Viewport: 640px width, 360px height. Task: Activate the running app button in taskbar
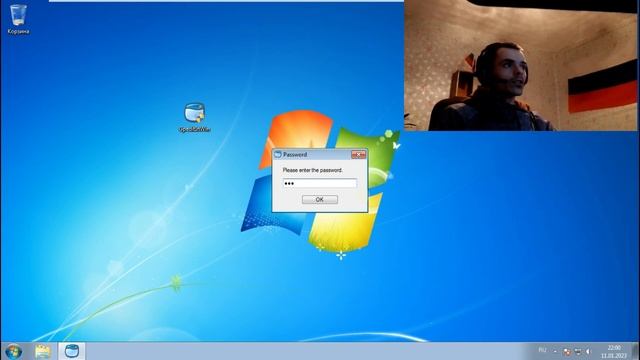pos(72,351)
